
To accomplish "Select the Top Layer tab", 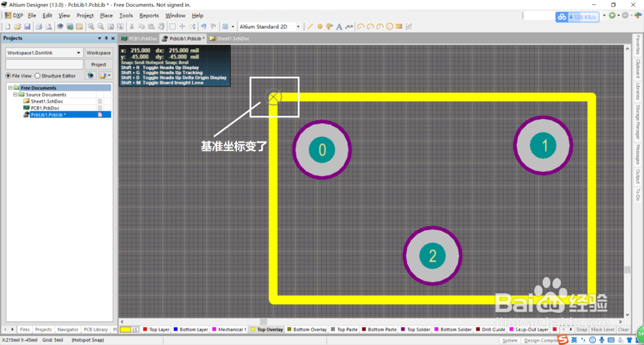I will (x=156, y=330).
